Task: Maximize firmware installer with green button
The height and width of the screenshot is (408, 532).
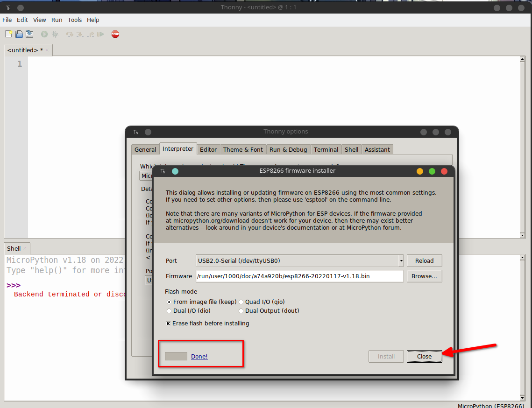Action: (432, 171)
